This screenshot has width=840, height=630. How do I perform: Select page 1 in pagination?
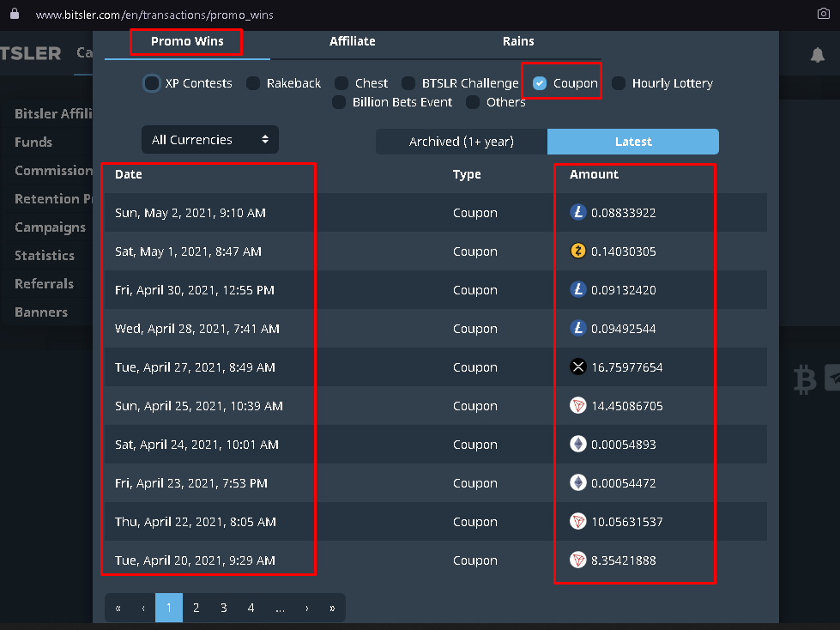coord(169,608)
